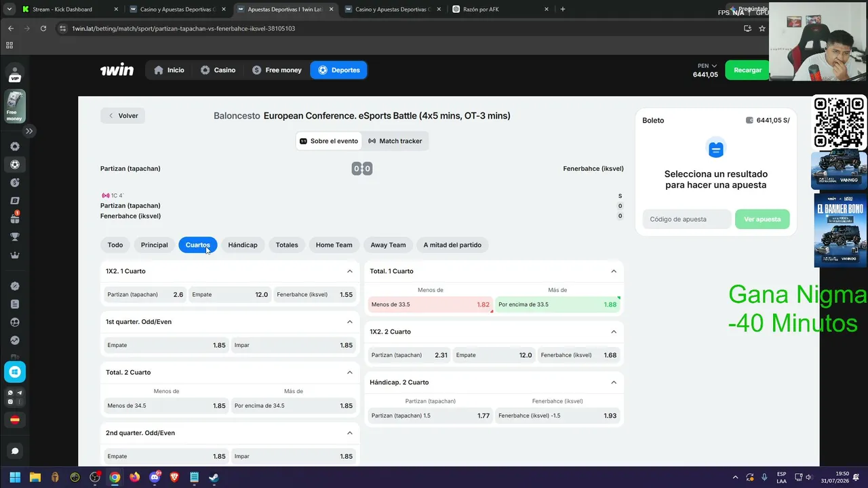Switch to Match tracker view
The width and height of the screenshot is (868, 488).
click(395, 141)
